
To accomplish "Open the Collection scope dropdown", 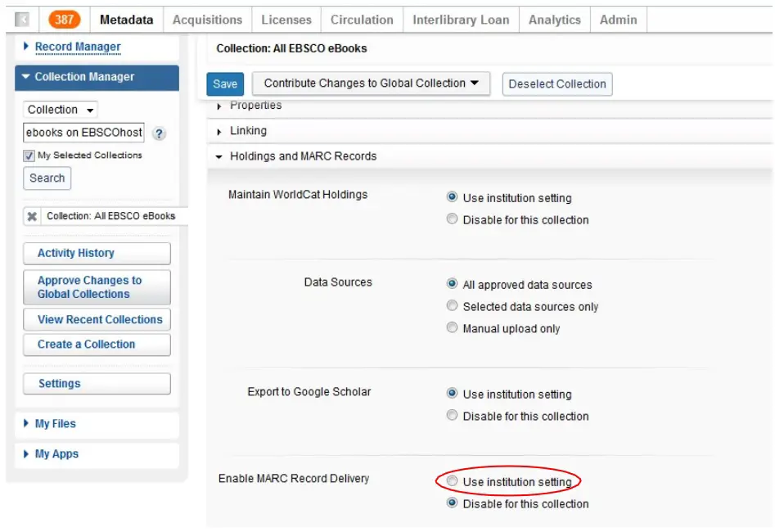I will coord(61,110).
